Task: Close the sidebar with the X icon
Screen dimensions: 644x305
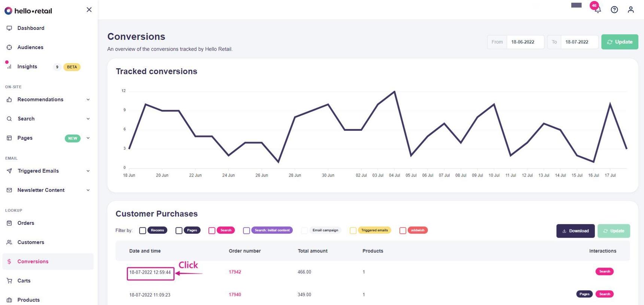Action: click(x=89, y=10)
